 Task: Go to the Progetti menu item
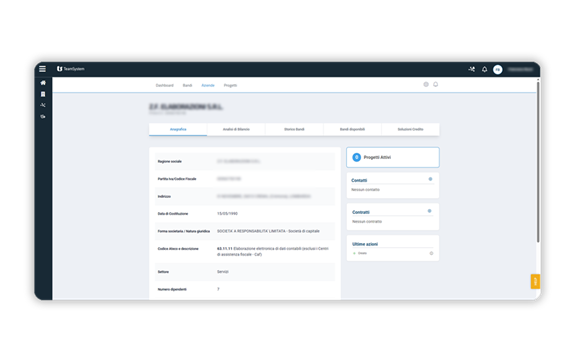point(230,85)
